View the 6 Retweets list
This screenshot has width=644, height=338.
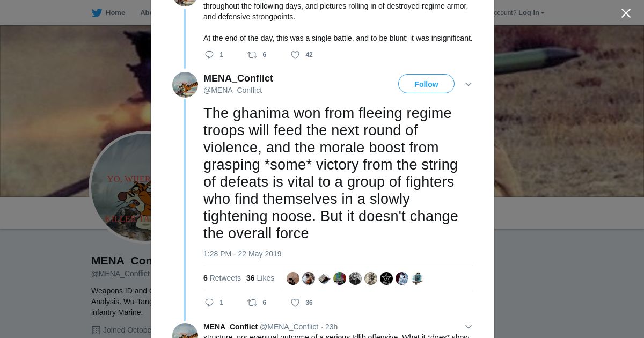pyautogui.click(x=222, y=278)
